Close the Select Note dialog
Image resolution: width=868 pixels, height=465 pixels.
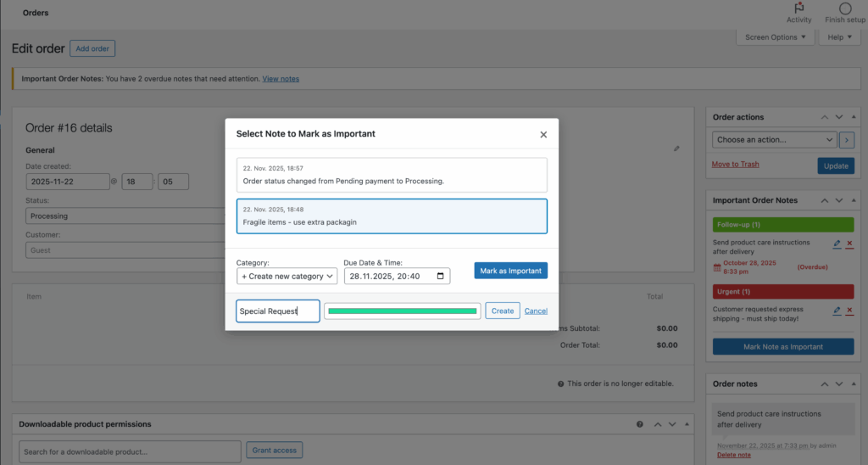point(543,134)
